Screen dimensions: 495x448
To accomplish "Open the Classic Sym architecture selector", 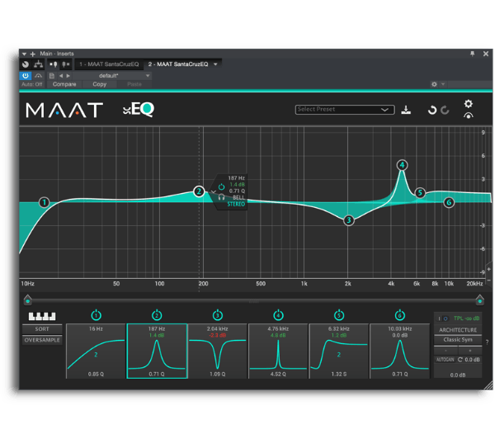I will 458,340.
